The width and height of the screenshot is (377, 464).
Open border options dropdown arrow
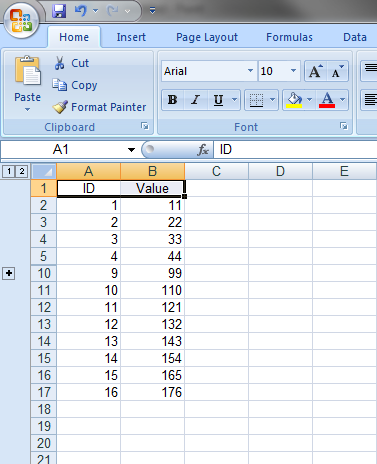(x=273, y=100)
